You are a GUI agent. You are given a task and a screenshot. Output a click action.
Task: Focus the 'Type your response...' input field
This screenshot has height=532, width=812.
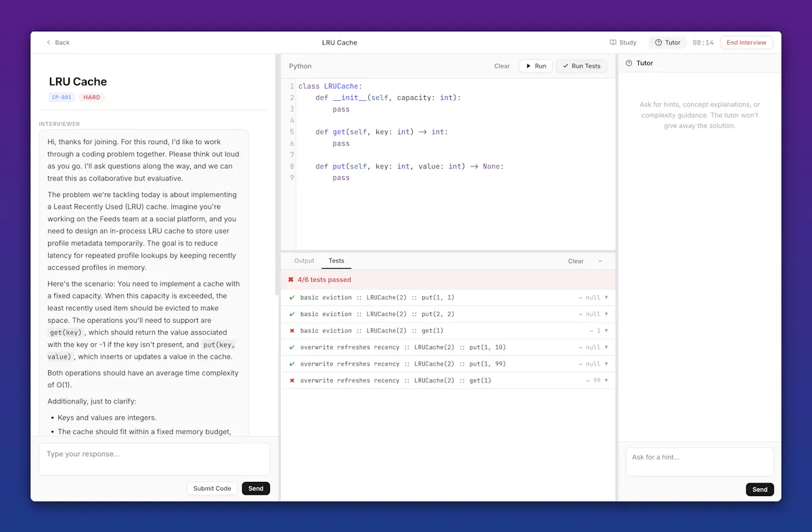tap(154, 459)
